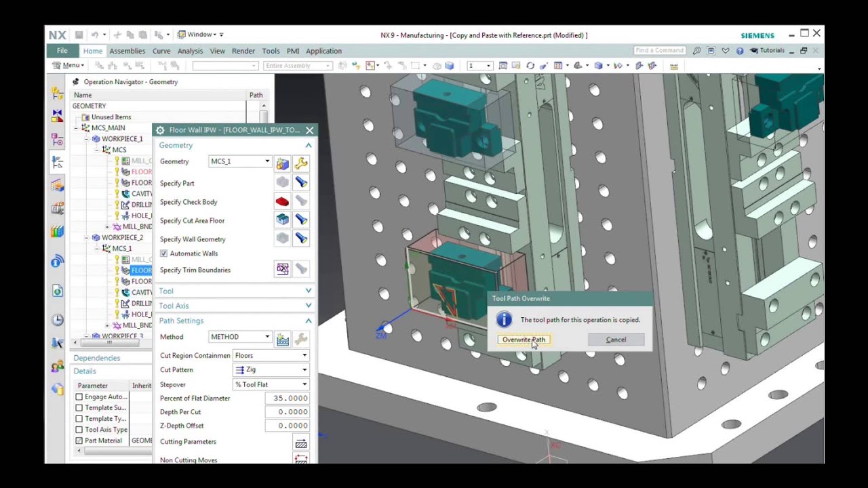Open the Operation Navigator sidebar icon
The image size is (868, 488).
pos(57,163)
